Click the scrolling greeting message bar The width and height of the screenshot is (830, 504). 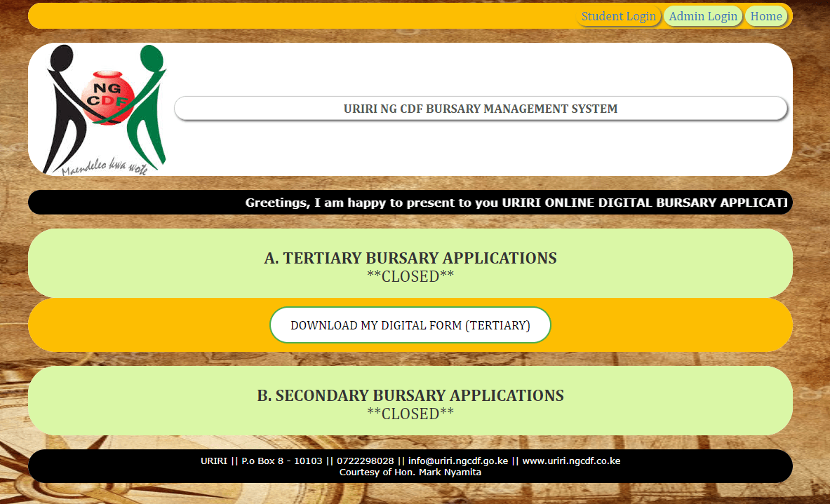[410, 202]
